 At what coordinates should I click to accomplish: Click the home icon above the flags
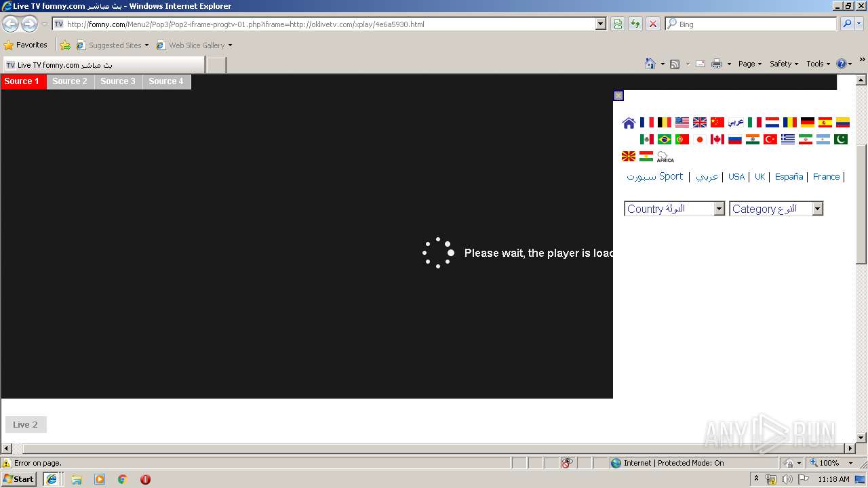click(x=629, y=123)
